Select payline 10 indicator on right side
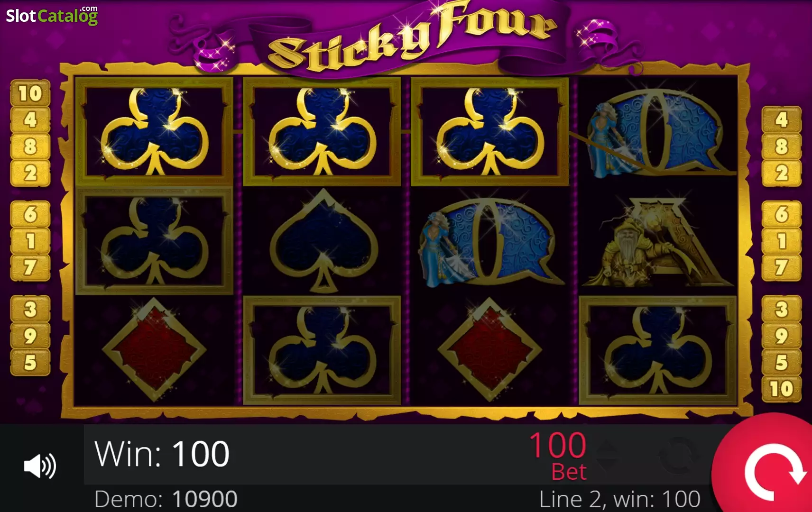Image resolution: width=812 pixels, height=512 pixels. [781, 389]
